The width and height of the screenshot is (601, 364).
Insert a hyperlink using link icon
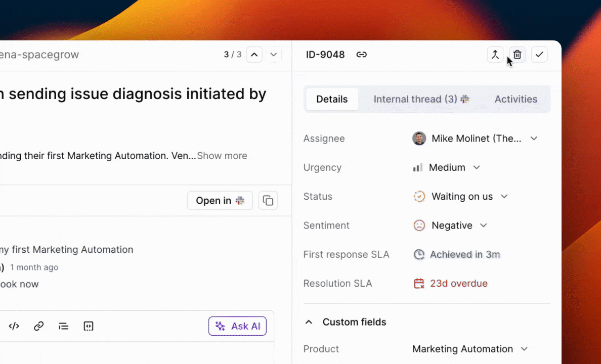click(x=39, y=326)
